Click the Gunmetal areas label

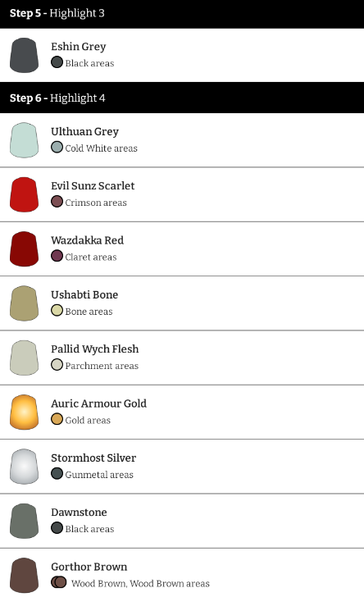click(99, 475)
